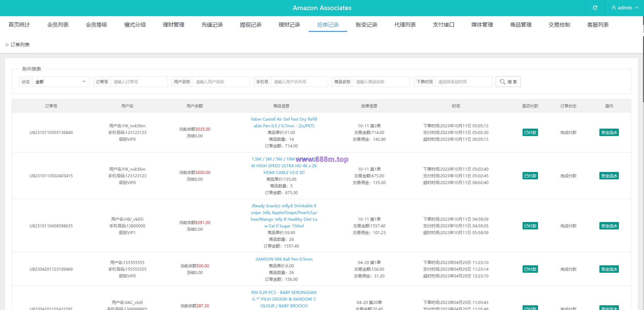This screenshot has height=310, width=644.
Task: Click the breadcrumb double-arrow icon
Action: [7, 45]
